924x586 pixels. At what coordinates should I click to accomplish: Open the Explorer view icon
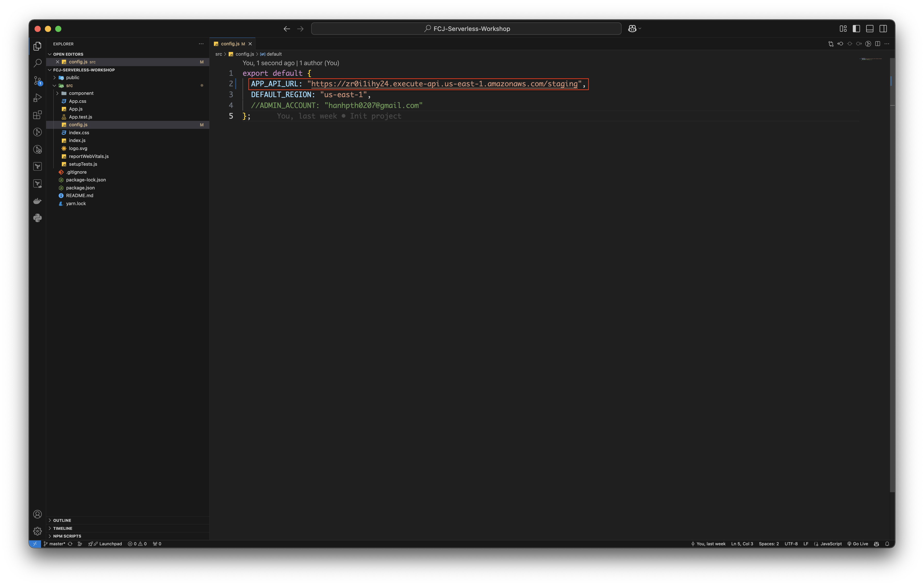point(37,46)
